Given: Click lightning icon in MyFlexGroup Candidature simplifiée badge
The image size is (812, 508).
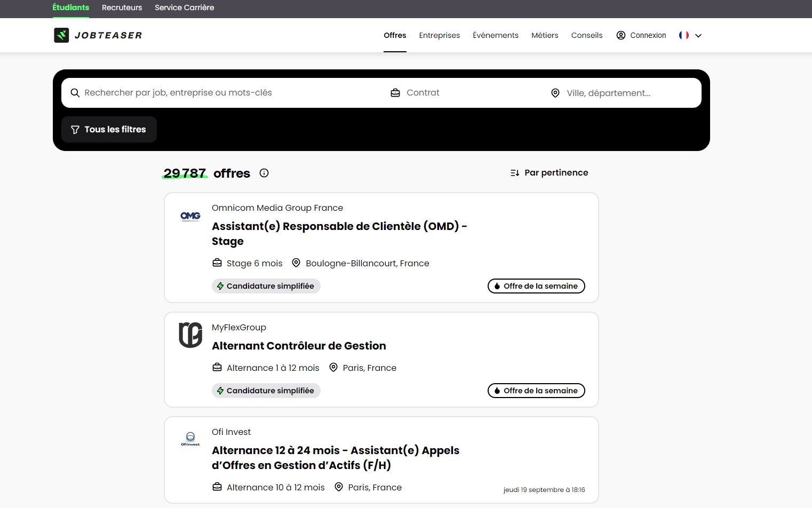Looking at the screenshot, I should pos(220,391).
